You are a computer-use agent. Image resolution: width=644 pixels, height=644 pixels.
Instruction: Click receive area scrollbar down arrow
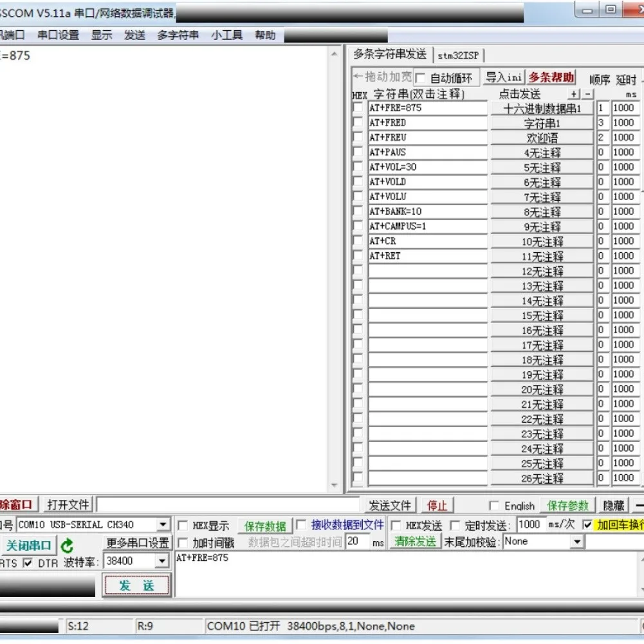point(334,486)
